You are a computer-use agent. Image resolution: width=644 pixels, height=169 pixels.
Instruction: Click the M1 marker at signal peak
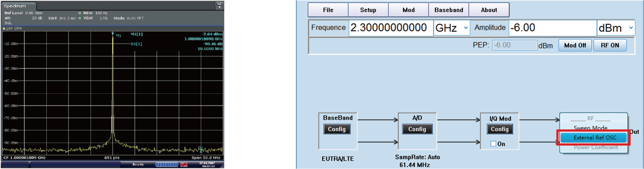(x=113, y=35)
